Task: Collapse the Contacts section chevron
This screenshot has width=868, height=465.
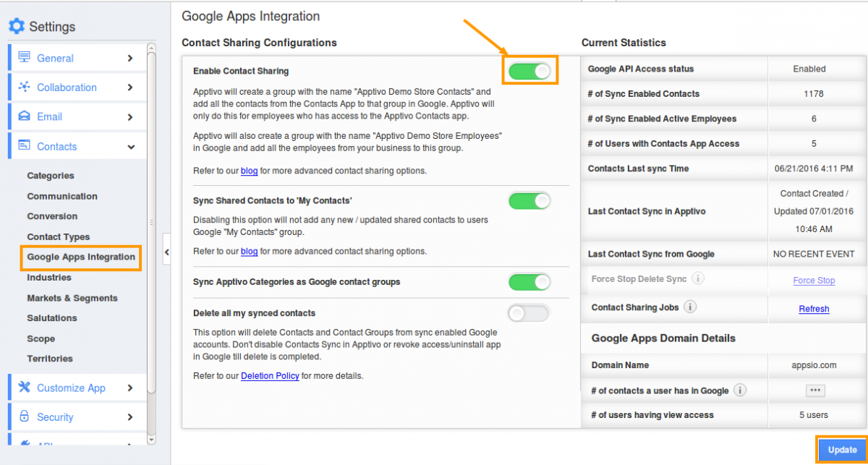Action: click(132, 146)
